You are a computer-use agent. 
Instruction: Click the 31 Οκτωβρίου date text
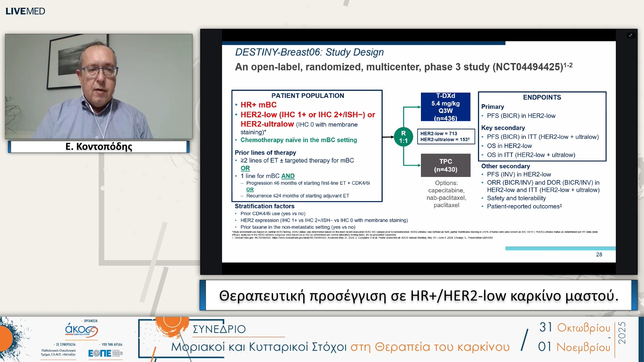[x=575, y=327]
